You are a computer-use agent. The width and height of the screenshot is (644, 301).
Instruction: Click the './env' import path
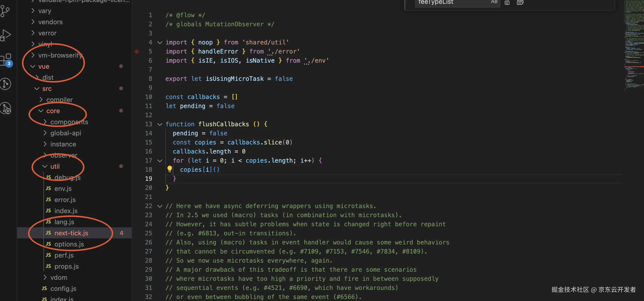point(316,61)
